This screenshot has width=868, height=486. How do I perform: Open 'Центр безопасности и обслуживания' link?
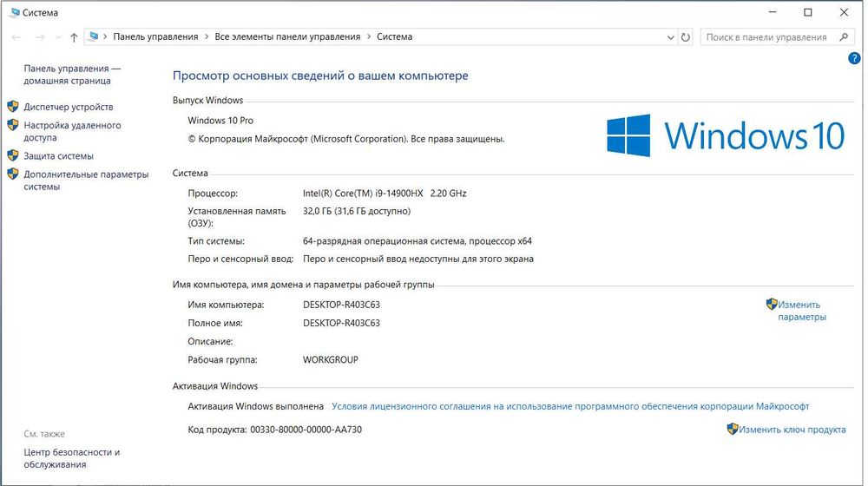tap(72, 458)
